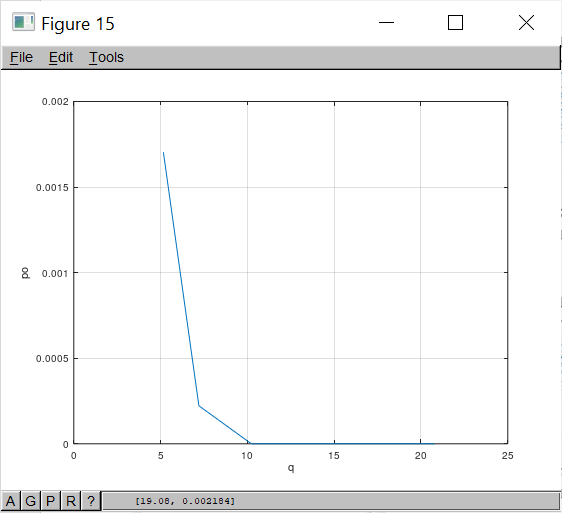This screenshot has height=513, width=562.
Task: Open the Edit menu
Action: pyautogui.click(x=61, y=57)
